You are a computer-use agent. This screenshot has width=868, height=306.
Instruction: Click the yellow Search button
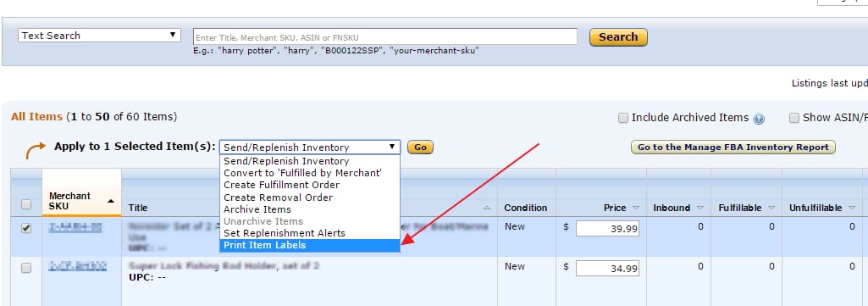(618, 37)
